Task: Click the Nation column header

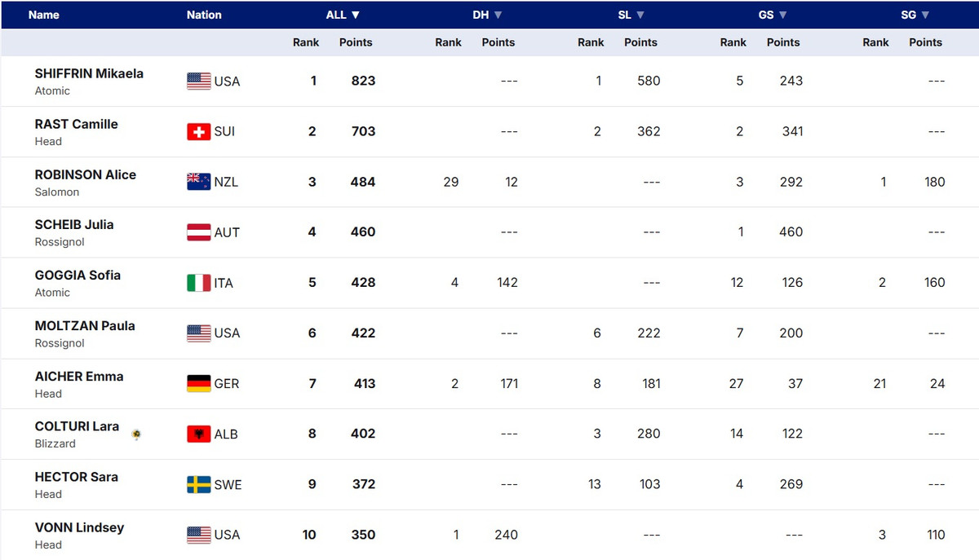Action: click(x=204, y=15)
